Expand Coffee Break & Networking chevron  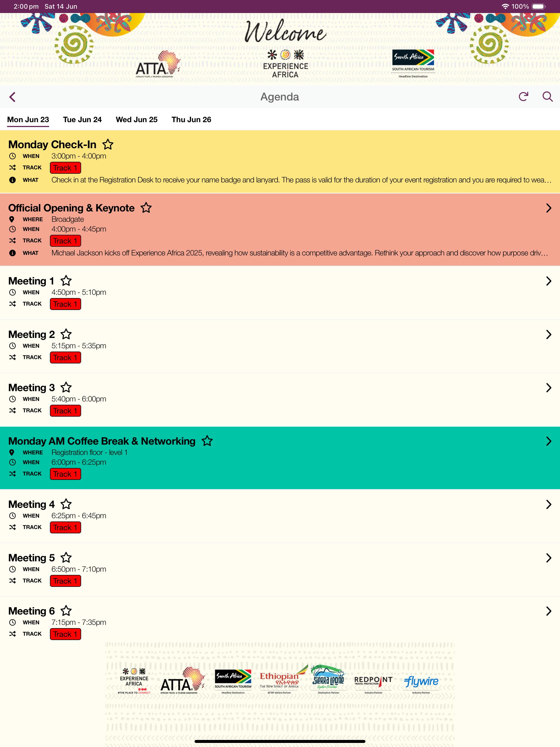[549, 441]
